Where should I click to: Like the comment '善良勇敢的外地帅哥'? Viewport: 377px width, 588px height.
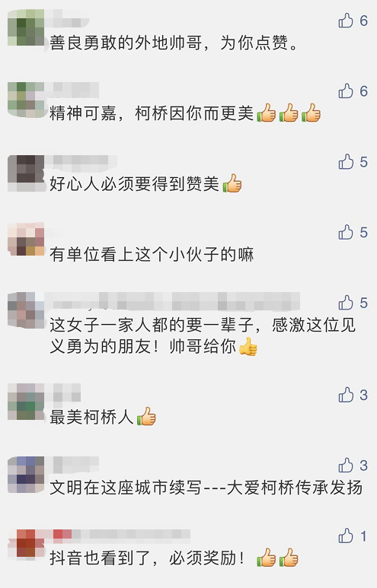click(346, 21)
